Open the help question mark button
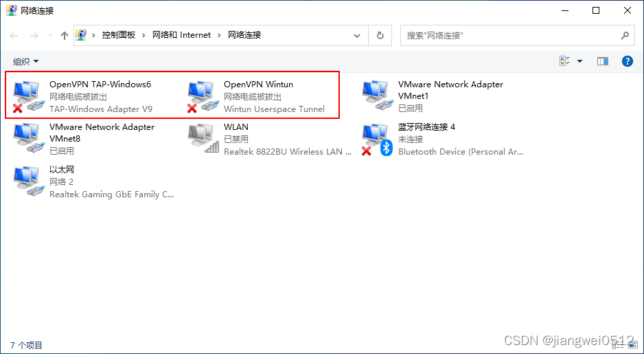 [627, 61]
